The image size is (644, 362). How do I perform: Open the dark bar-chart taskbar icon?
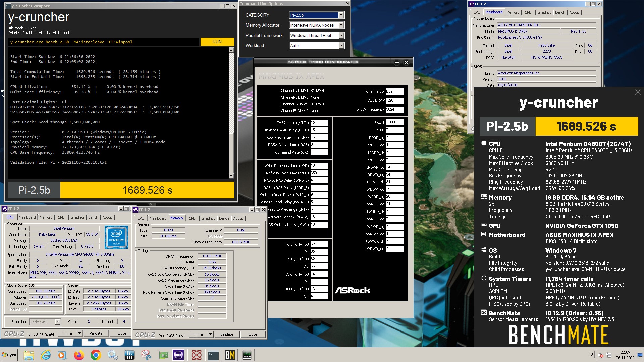click(x=129, y=355)
